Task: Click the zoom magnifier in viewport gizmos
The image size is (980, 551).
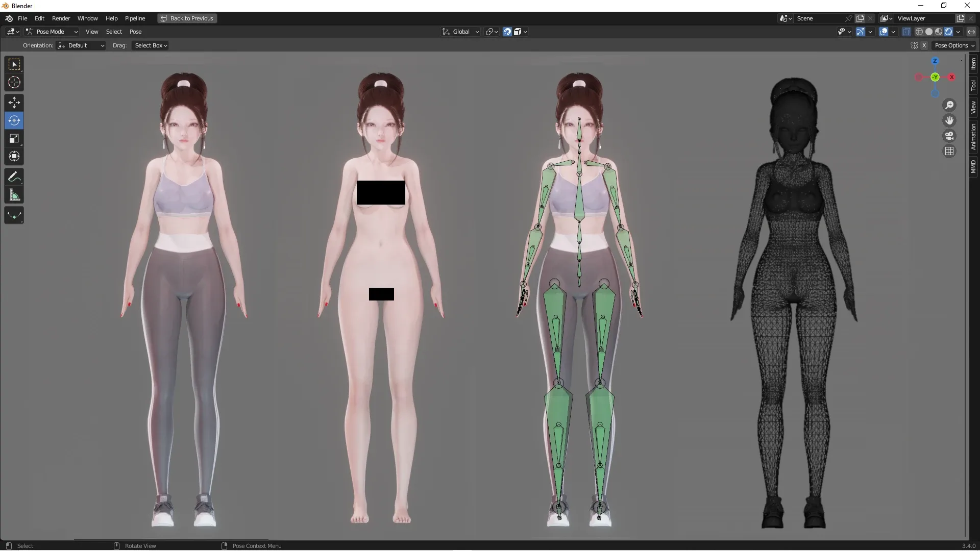Action: [949, 105]
